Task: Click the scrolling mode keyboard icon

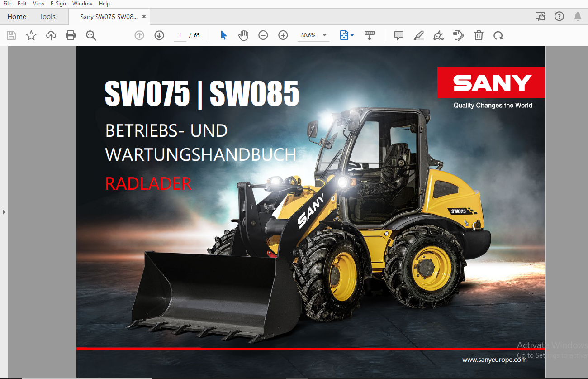Action: 370,35
